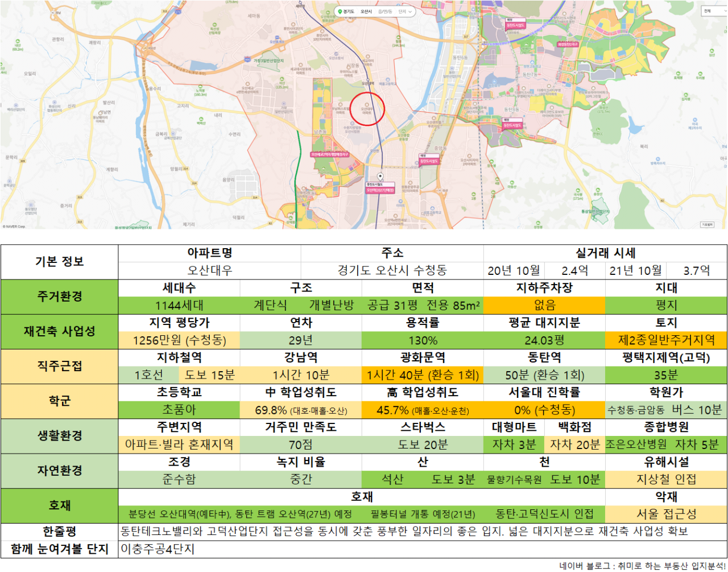Click the 오산시티자이 2차아파트 marker
This screenshot has height=572, width=728.
coord(469,156)
